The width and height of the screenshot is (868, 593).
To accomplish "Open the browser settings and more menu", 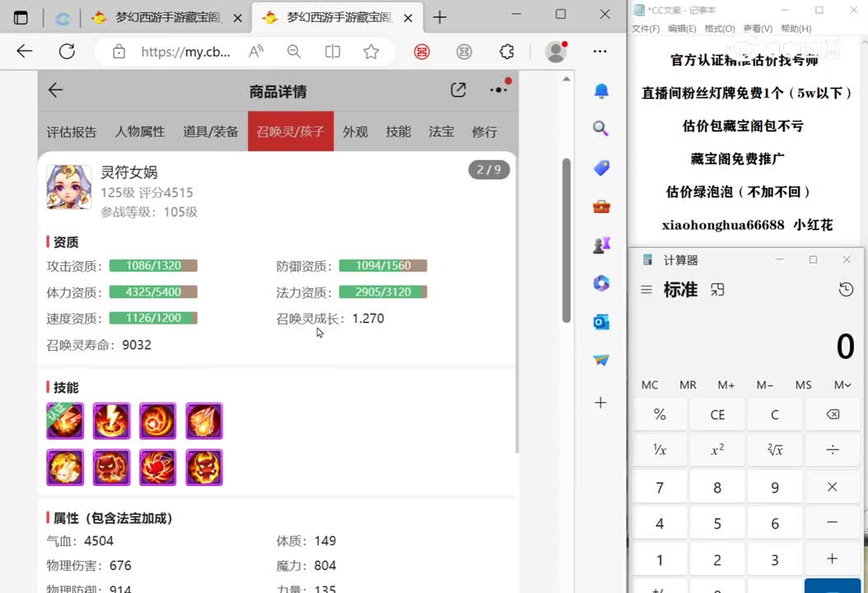I will (600, 52).
